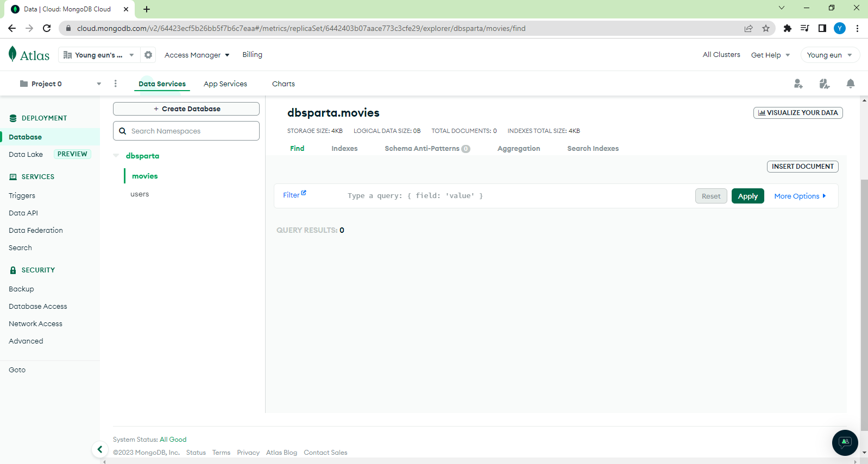Click the Create Database button

[186, 109]
